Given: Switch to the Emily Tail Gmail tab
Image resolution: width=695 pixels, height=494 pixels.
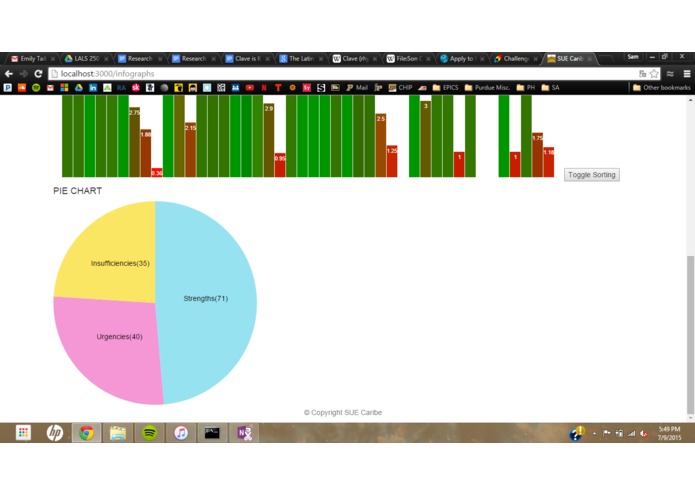Looking at the screenshot, I should 33,58.
